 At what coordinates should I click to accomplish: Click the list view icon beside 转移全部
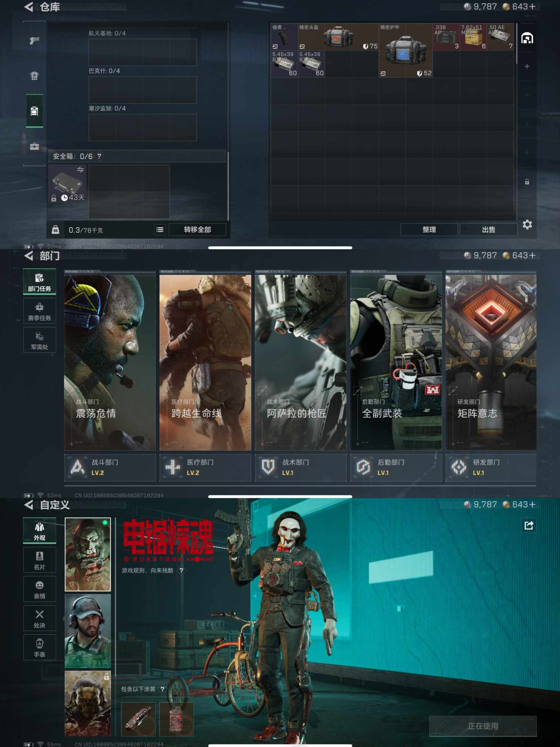pyautogui.click(x=160, y=230)
